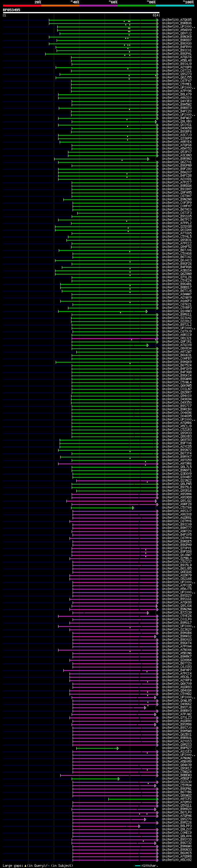Click the purple alignment bar for UniRef100_O81321

tap(115, 338)
